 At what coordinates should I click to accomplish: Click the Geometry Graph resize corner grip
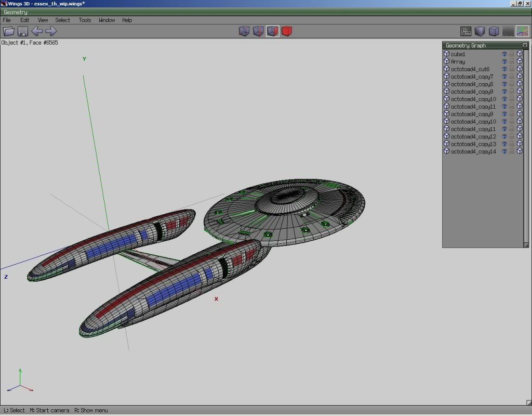(x=526, y=245)
